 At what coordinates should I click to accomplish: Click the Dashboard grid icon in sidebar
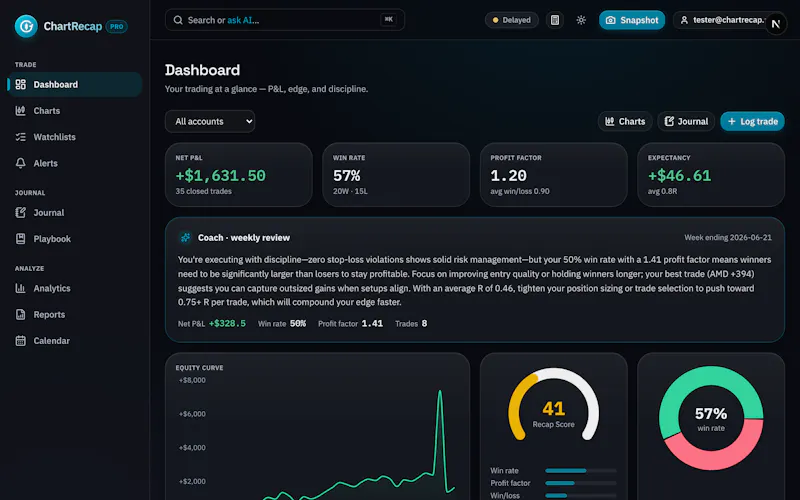(20, 85)
